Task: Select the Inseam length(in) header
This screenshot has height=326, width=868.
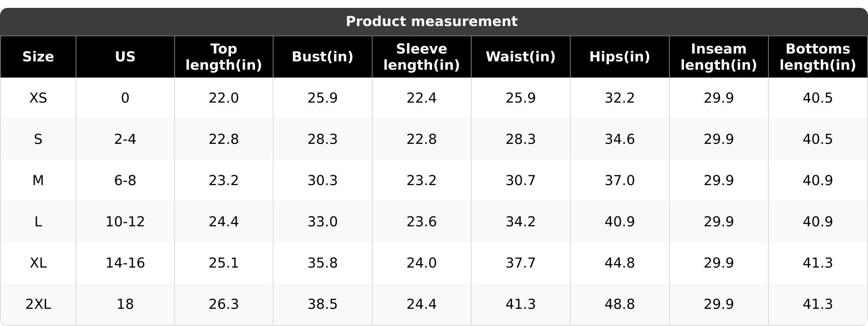Action: [x=718, y=57]
